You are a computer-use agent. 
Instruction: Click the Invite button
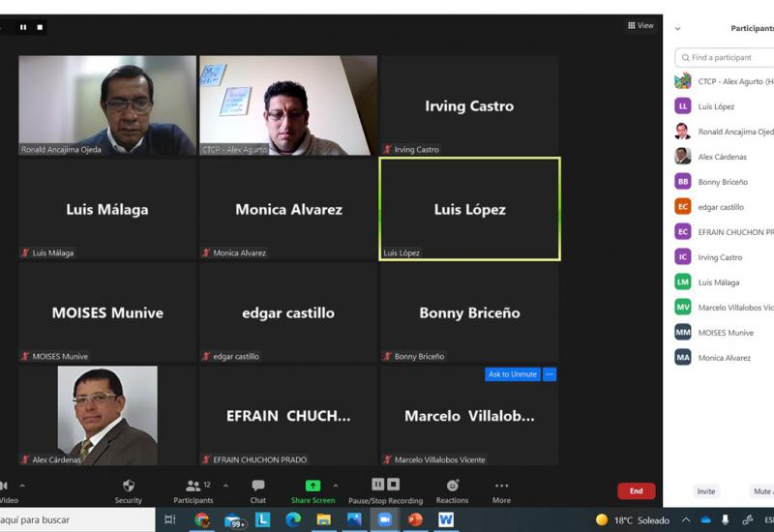point(706,491)
